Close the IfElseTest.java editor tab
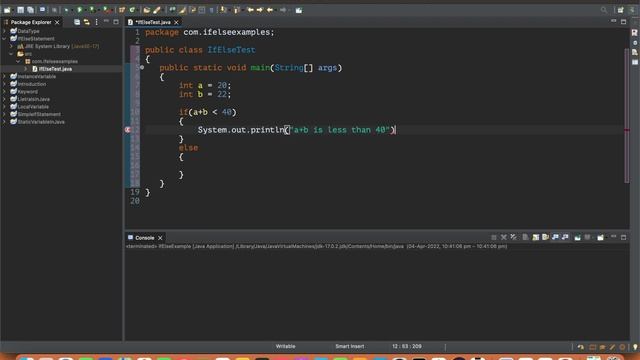Screen dimensions: 640x360 [176, 22]
